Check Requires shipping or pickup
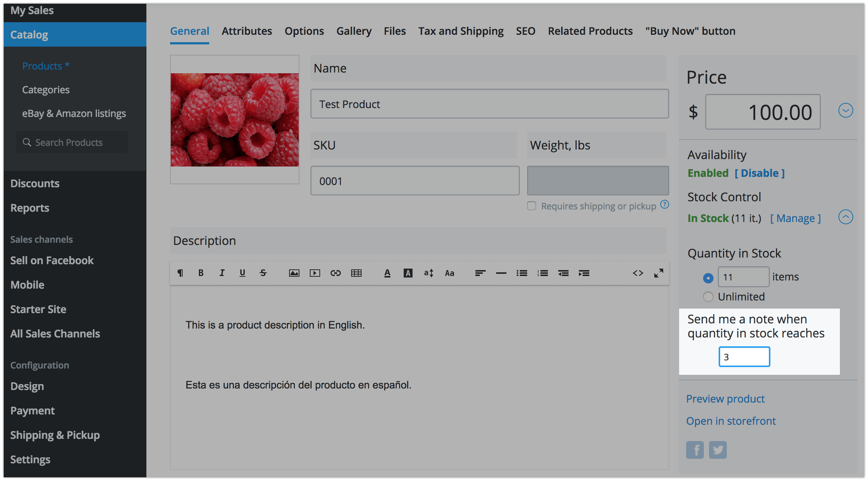The image size is (868, 481). point(532,206)
